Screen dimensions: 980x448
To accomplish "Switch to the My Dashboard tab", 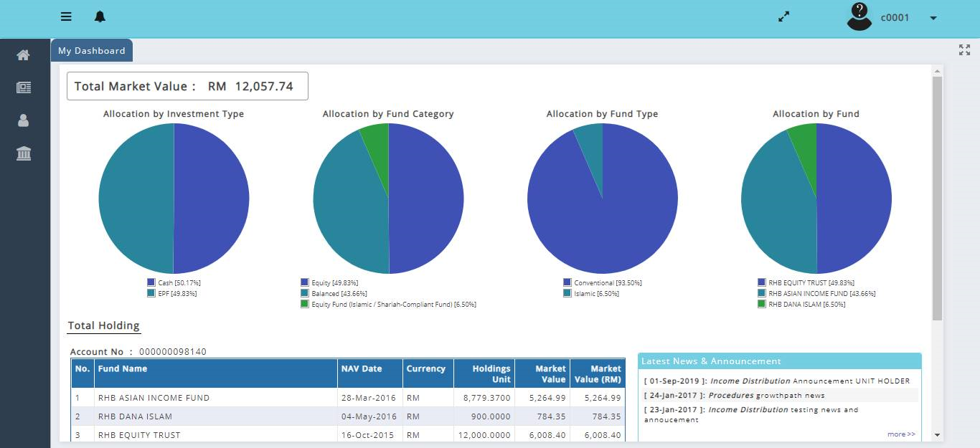I will (92, 51).
